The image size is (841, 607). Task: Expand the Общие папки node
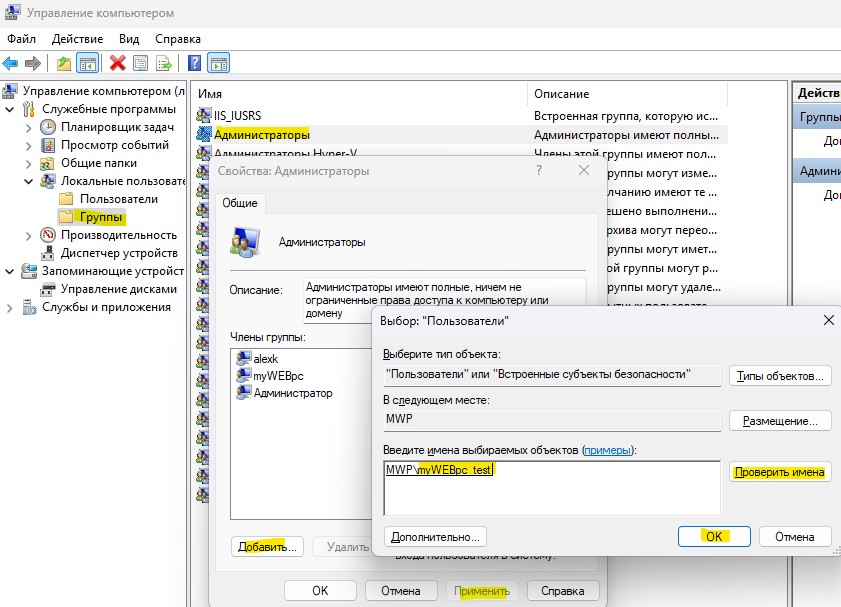click(28, 164)
